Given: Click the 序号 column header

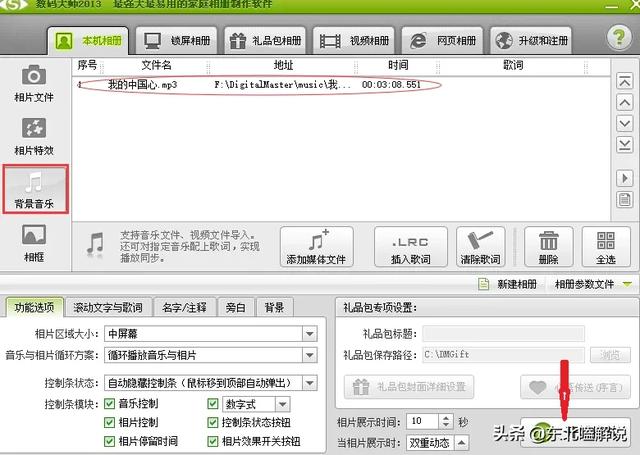Looking at the screenshot, I should [x=87, y=65].
